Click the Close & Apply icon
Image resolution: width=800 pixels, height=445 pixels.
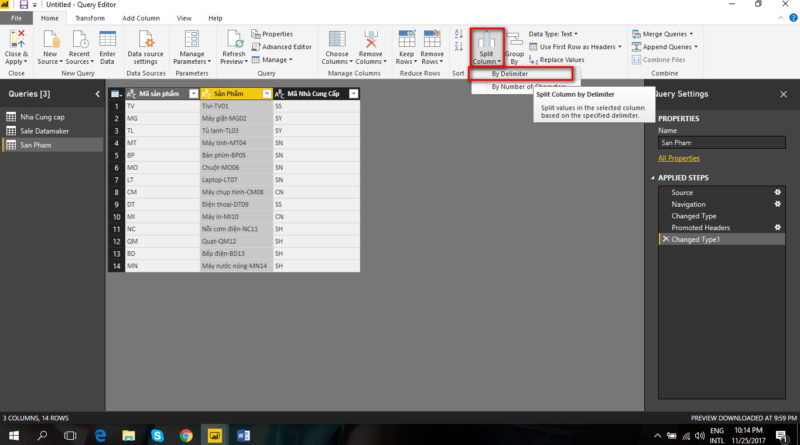(17, 40)
